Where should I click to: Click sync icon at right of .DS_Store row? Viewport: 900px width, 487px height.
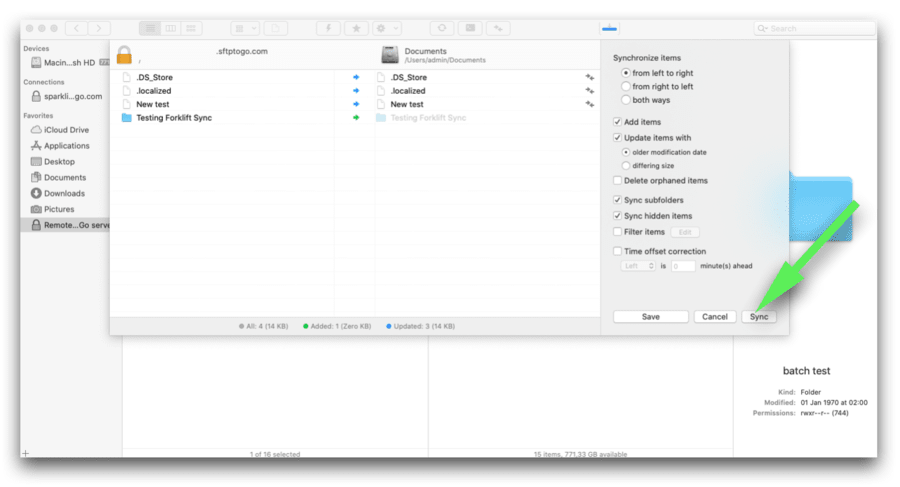[x=589, y=77]
